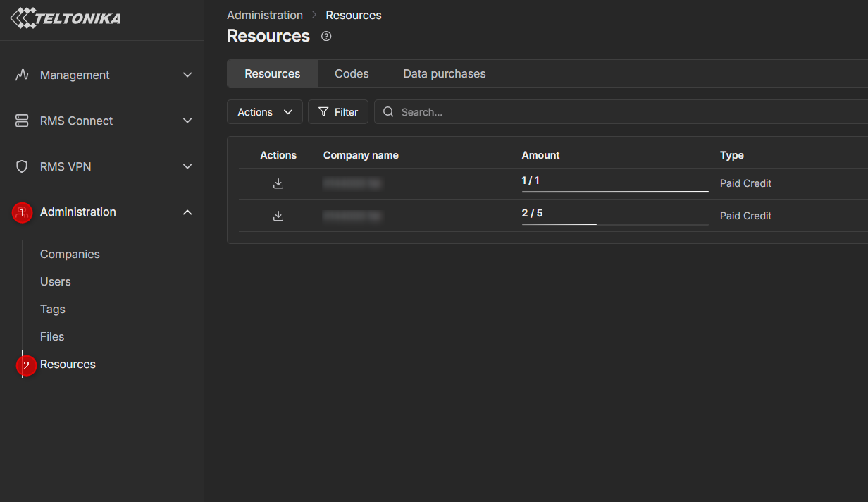868x502 pixels.
Task: Open the Actions dropdown
Action: point(265,112)
